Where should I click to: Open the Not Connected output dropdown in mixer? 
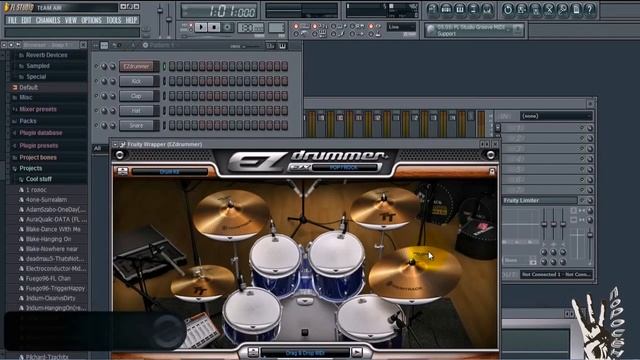(x=556, y=274)
